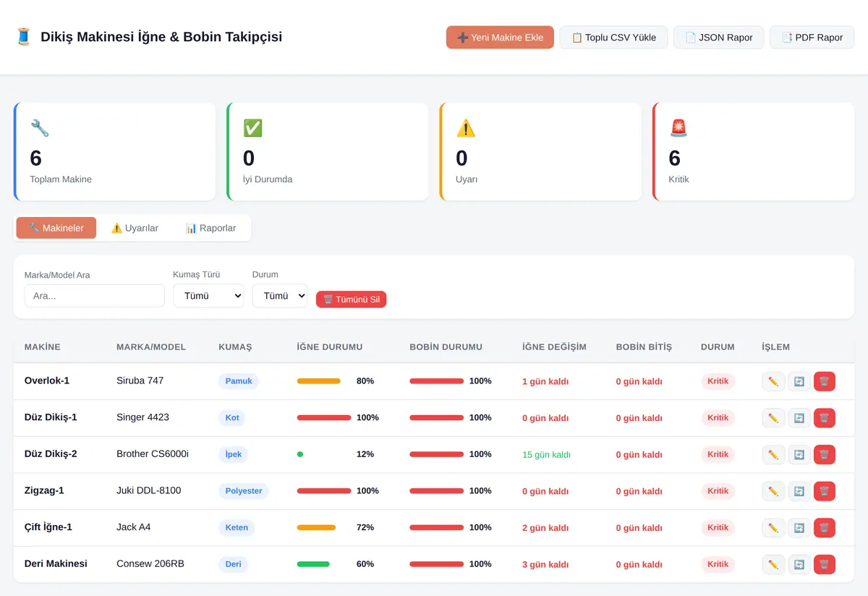Open the Kumaş Türü filter dropdown
The image size is (868, 596).
click(x=208, y=296)
